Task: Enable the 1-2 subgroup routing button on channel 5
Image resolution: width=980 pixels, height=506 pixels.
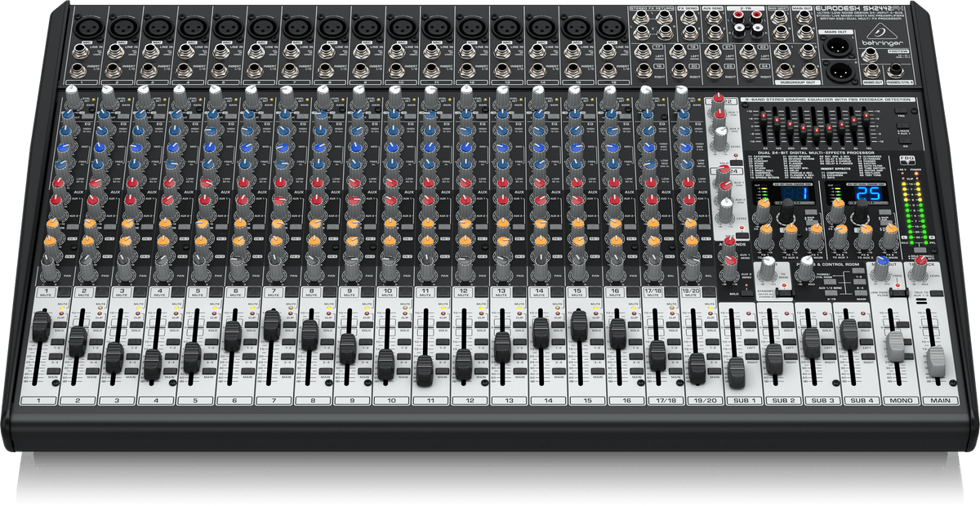Action: pos(210,342)
